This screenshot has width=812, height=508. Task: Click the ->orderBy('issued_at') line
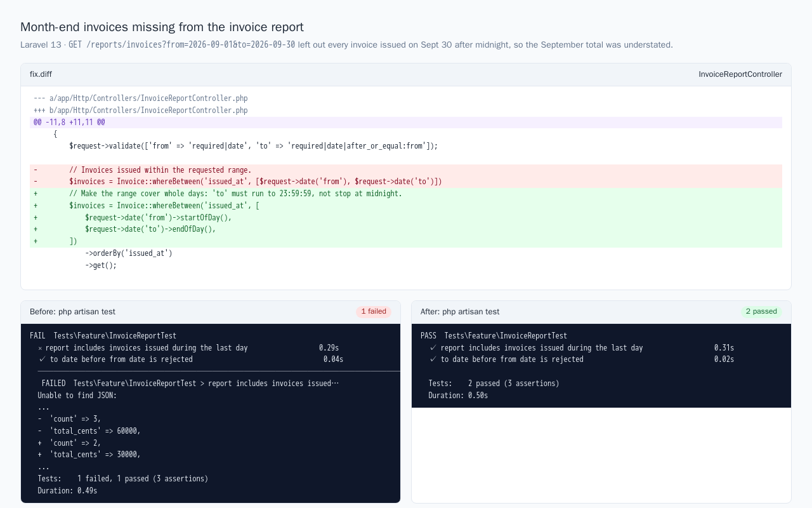click(x=129, y=253)
